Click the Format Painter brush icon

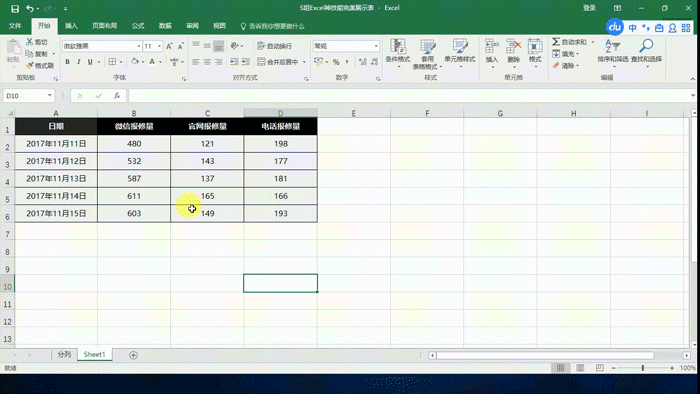[x=29, y=66]
